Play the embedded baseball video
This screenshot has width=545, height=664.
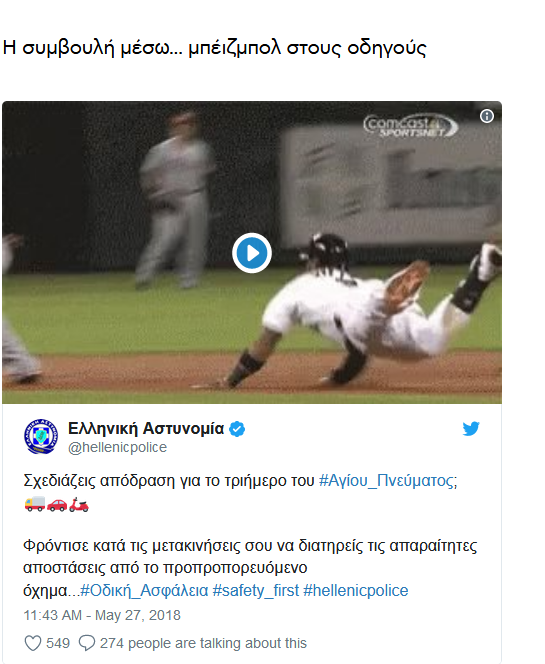[x=252, y=253]
